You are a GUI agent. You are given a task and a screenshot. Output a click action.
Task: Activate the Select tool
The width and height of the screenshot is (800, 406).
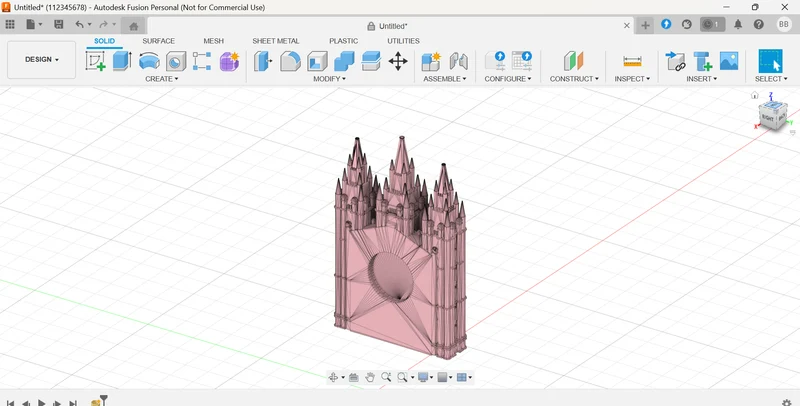tap(770, 61)
